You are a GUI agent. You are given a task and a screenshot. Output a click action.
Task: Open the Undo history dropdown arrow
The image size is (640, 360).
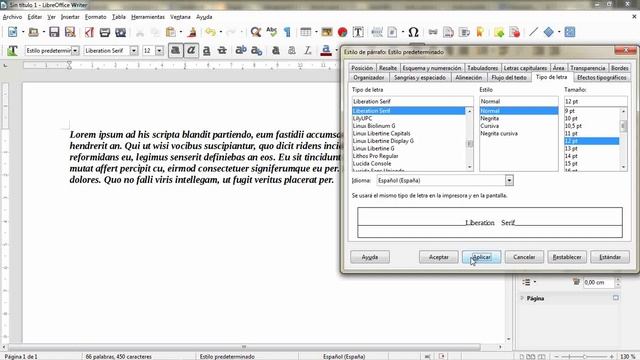[x=221, y=32]
